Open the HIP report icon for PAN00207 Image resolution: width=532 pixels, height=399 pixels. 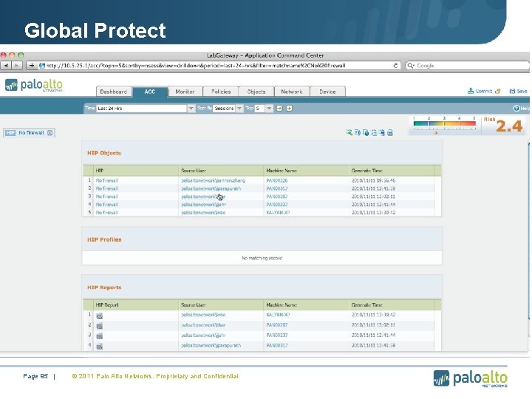[x=100, y=327]
